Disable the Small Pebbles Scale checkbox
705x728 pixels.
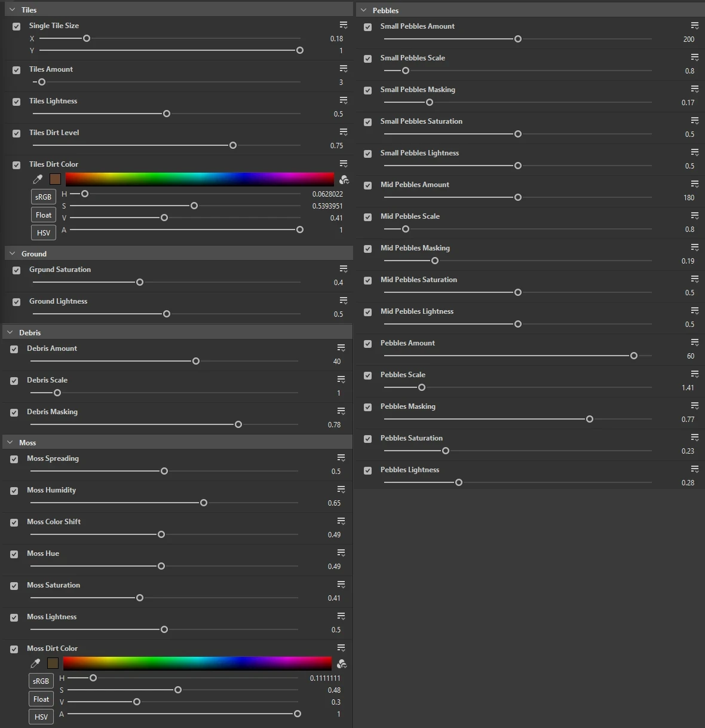coord(367,59)
